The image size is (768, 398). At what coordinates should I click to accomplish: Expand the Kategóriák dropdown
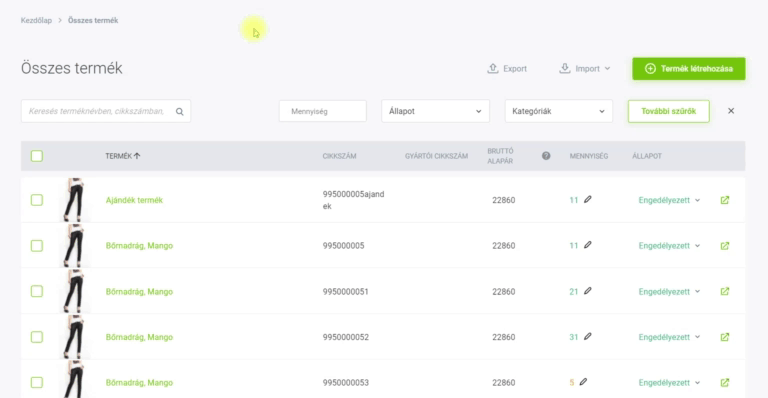558,111
